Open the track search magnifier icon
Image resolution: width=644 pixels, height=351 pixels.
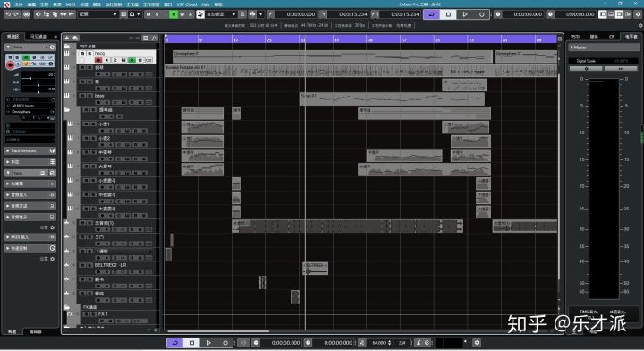tap(155, 38)
